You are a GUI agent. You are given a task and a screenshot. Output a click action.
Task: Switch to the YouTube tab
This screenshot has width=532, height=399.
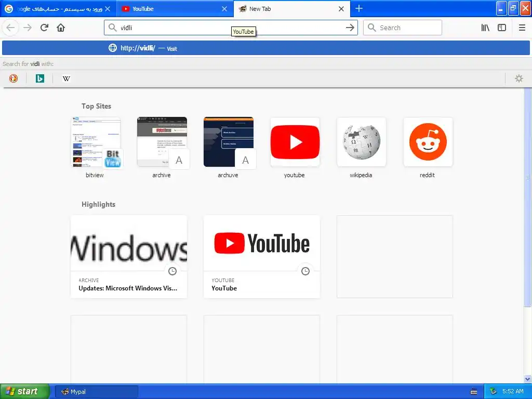point(175,9)
